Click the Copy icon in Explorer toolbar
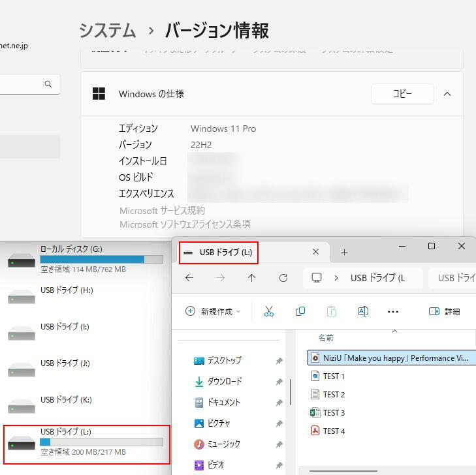 coord(300,312)
